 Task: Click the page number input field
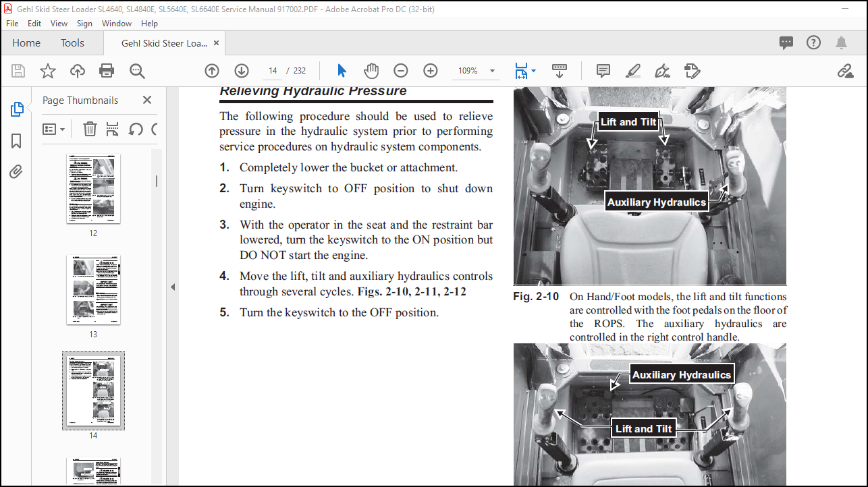pyautogui.click(x=273, y=71)
